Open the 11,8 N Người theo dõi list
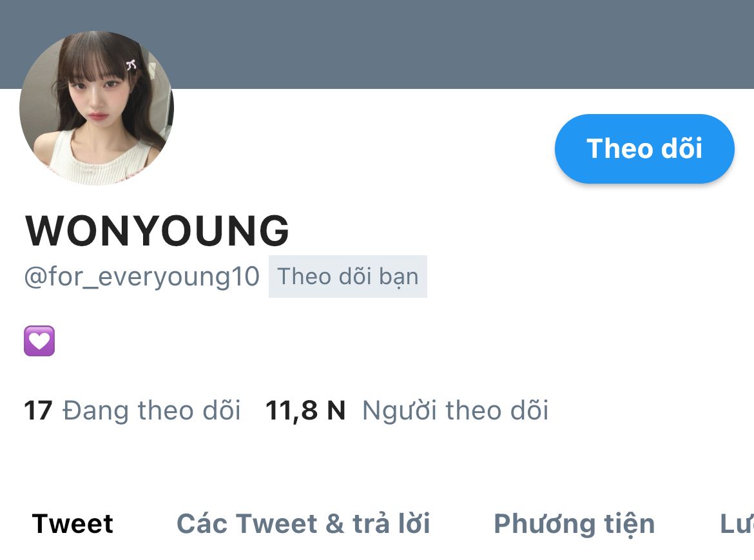 (x=407, y=410)
